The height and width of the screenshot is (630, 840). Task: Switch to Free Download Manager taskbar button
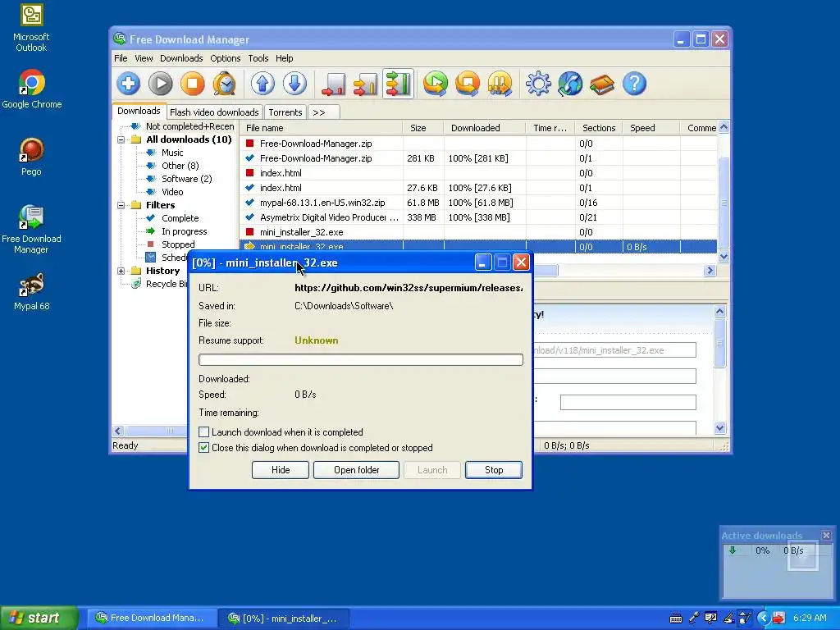click(x=150, y=618)
